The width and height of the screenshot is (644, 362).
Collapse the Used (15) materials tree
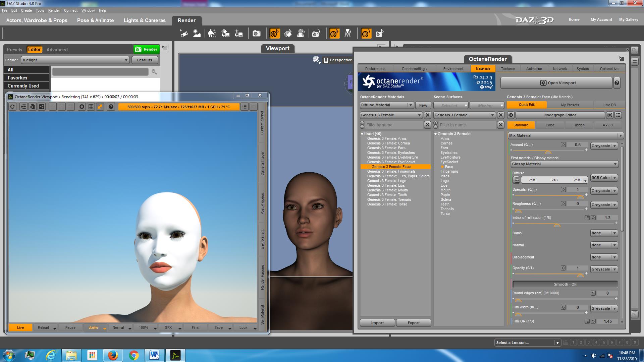click(362, 134)
